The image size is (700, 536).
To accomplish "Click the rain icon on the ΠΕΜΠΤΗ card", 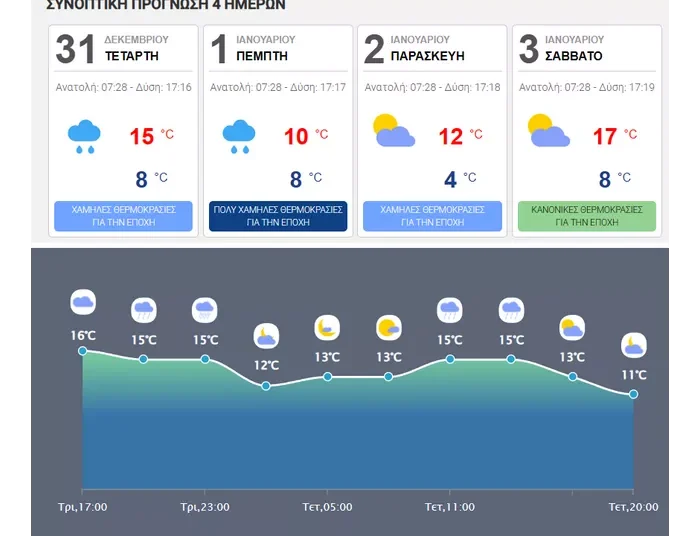I will pos(239,135).
